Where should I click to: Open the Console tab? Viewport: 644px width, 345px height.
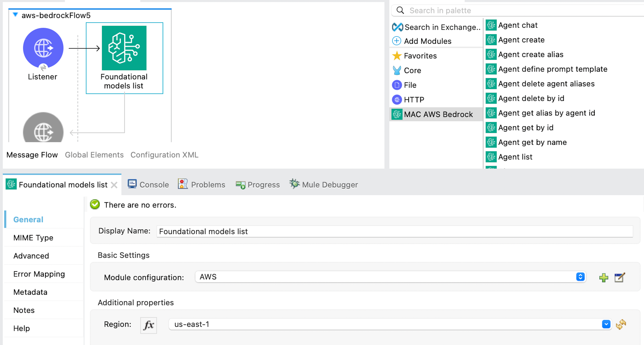148,185
